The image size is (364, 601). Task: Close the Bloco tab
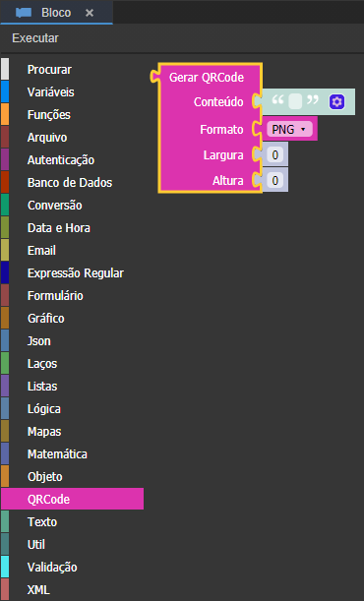pos(90,13)
